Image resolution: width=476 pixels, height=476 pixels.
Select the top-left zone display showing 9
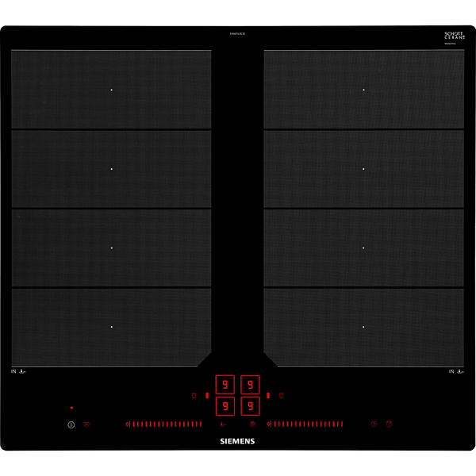point(225,385)
